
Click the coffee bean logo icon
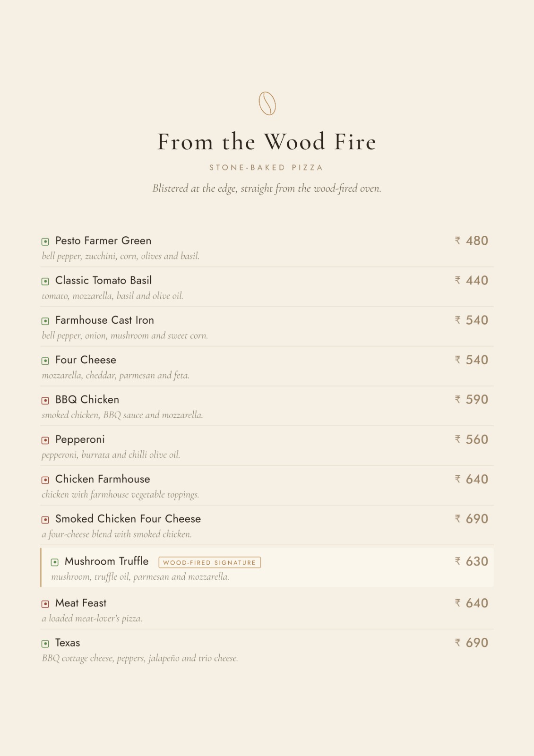tap(267, 103)
